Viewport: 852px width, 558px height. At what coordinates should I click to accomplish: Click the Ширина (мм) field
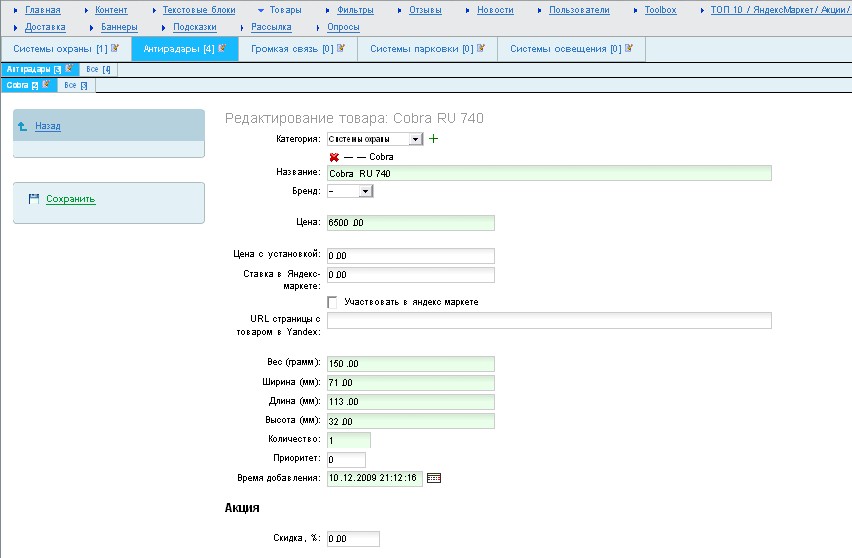[x=411, y=383]
